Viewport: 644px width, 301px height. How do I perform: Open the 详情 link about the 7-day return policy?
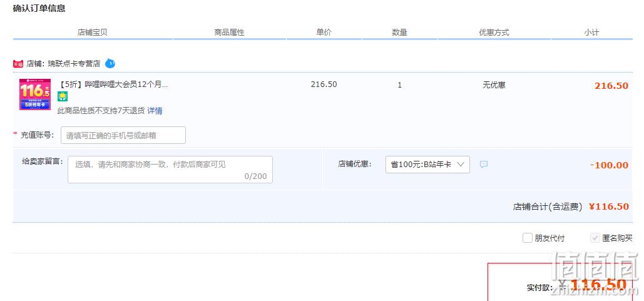(x=155, y=111)
